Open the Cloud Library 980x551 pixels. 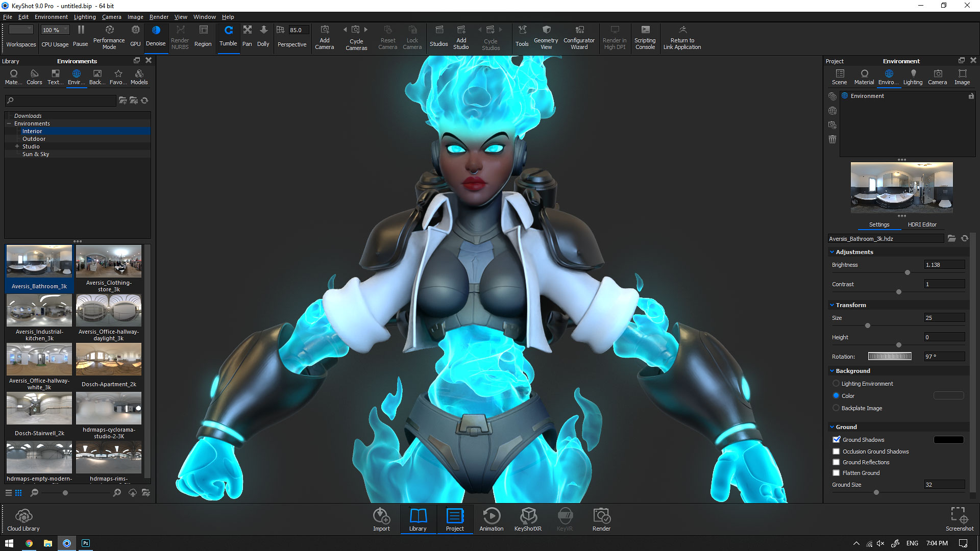coord(23,519)
